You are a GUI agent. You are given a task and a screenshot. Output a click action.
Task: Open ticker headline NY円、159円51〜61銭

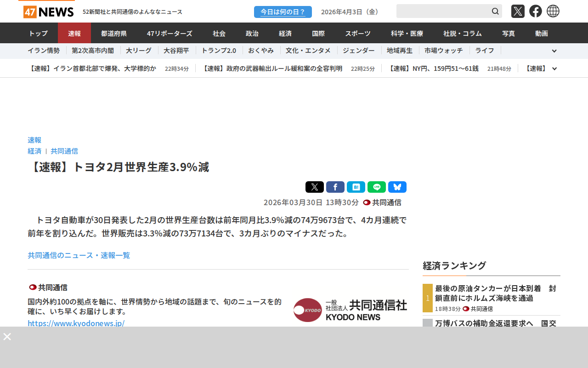tap(433, 69)
